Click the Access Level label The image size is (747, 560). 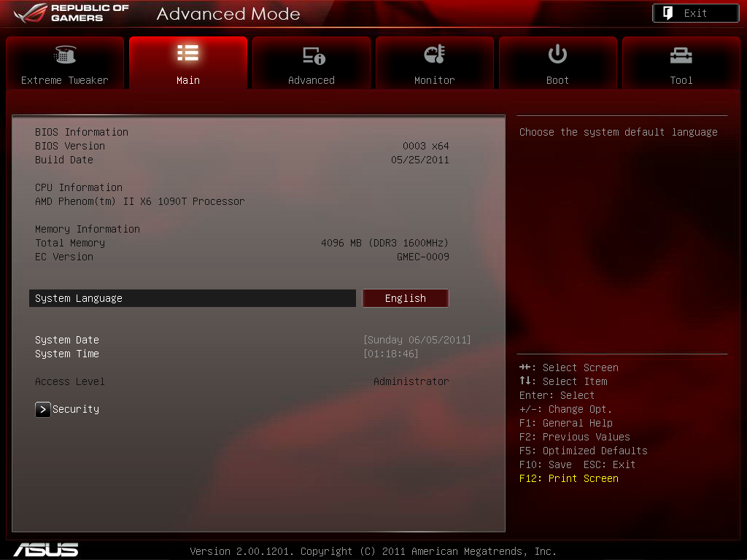click(69, 381)
